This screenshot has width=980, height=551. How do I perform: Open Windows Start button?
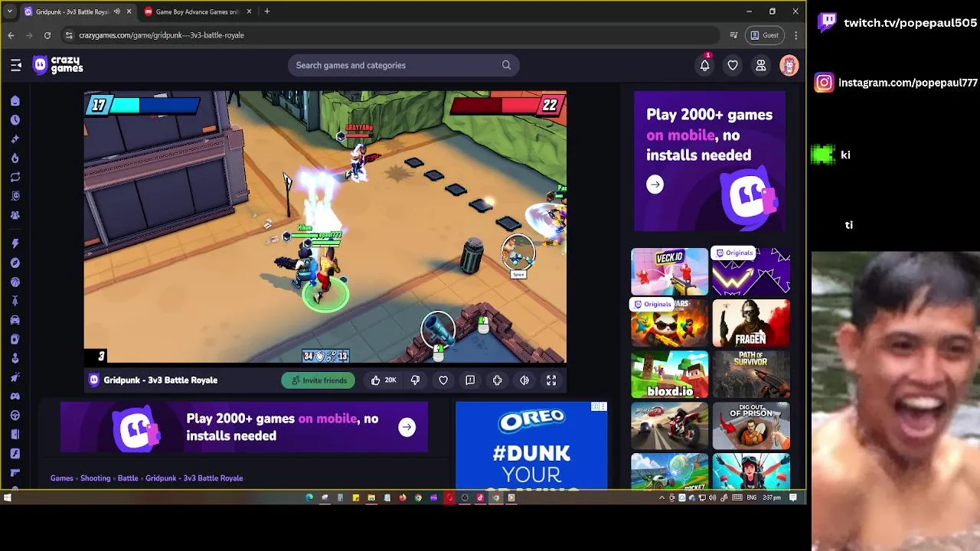7,497
